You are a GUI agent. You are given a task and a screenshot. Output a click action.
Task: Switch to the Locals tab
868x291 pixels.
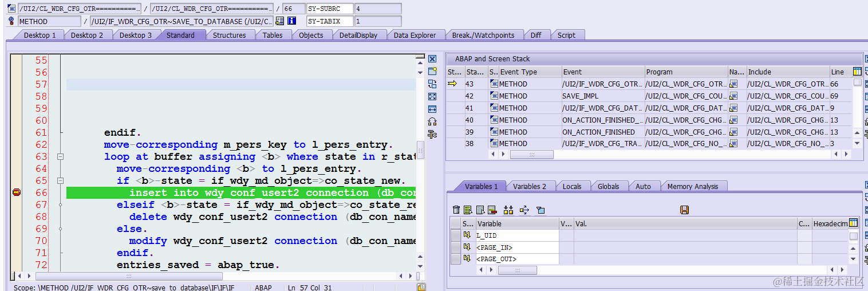click(x=572, y=186)
